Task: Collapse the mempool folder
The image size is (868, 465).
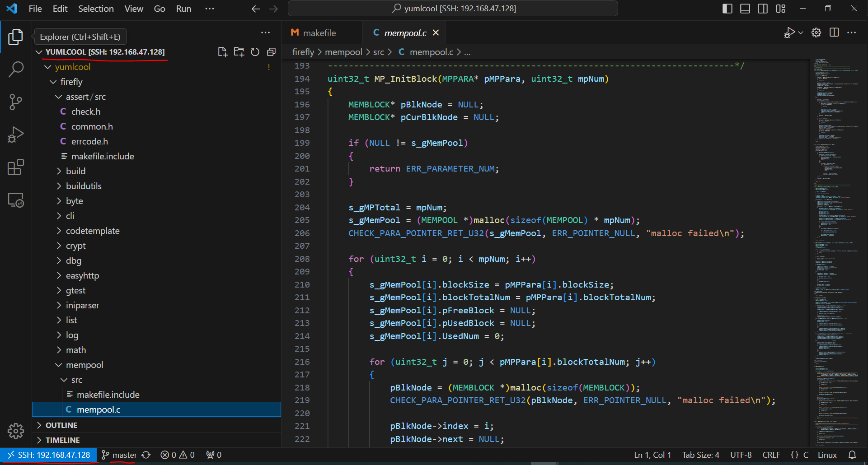Action: pos(84,365)
